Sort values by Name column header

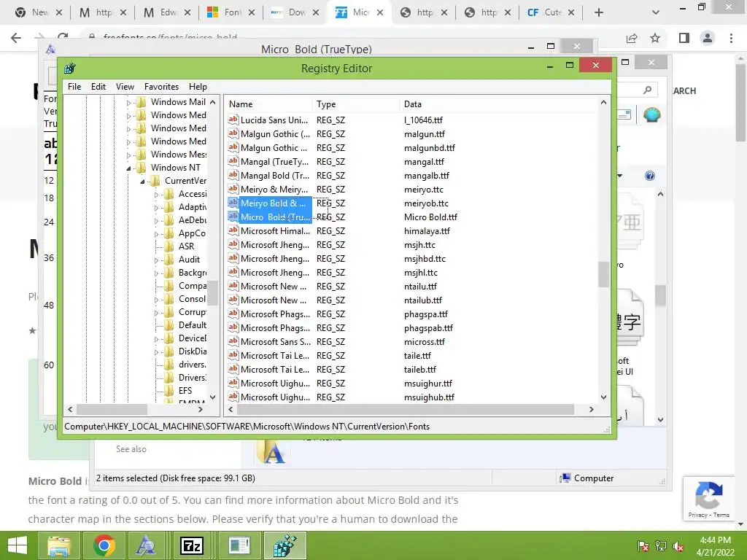[268, 104]
